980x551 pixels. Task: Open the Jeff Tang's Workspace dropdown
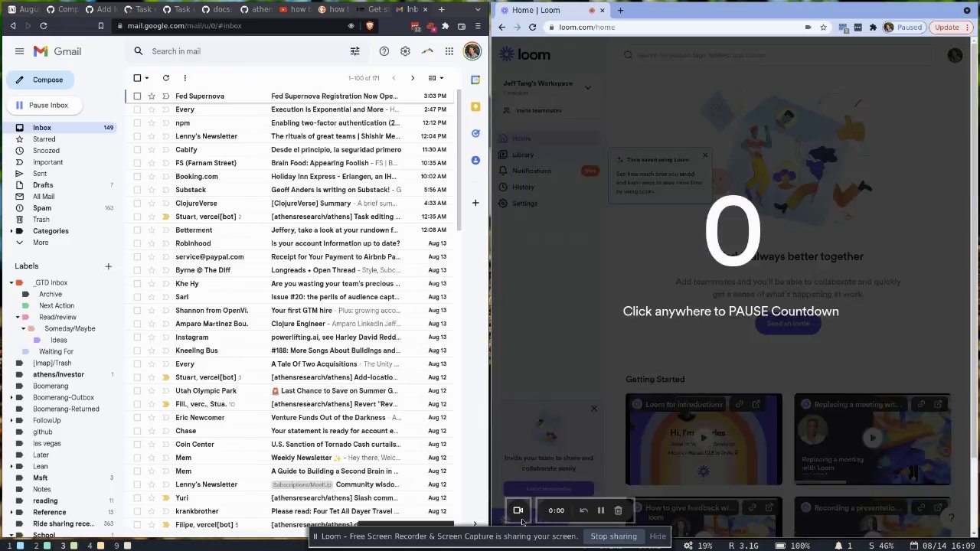588,87
